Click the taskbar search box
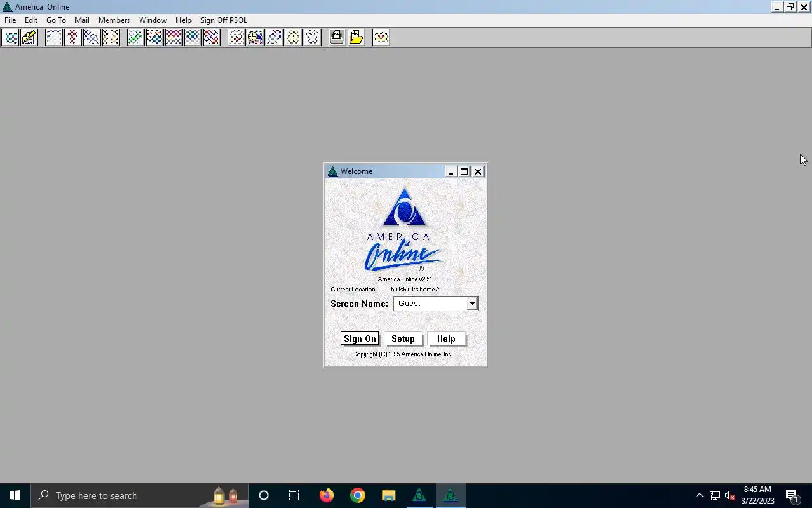Viewport: 812px width, 508px height. (140, 495)
